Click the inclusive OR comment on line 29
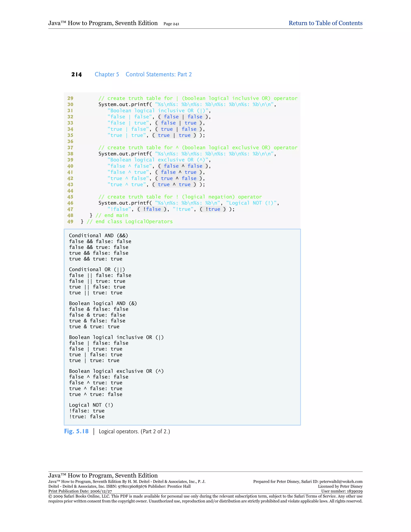 pyautogui.click(x=198, y=98)
